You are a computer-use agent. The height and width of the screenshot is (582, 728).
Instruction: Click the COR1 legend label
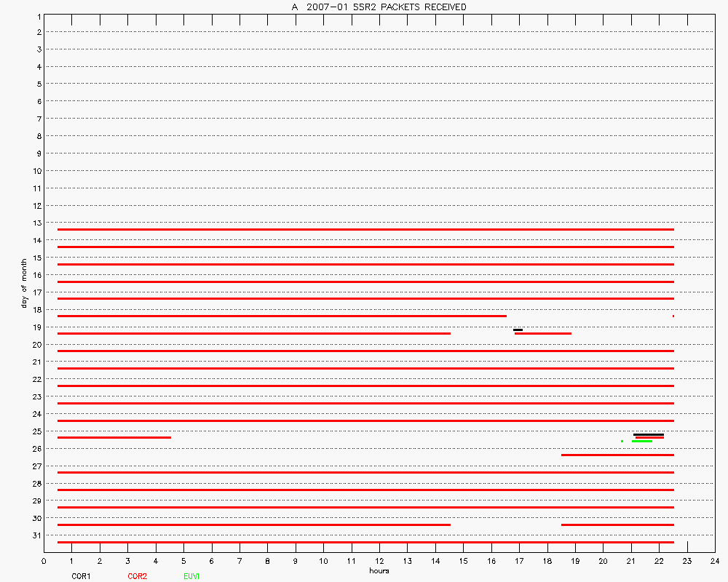click(81, 576)
